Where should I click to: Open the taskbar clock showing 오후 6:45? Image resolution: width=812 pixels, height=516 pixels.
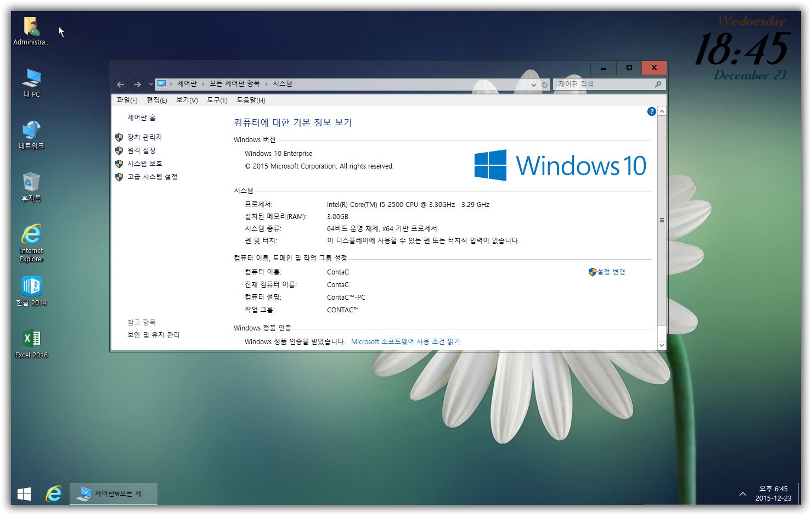point(773,493)
